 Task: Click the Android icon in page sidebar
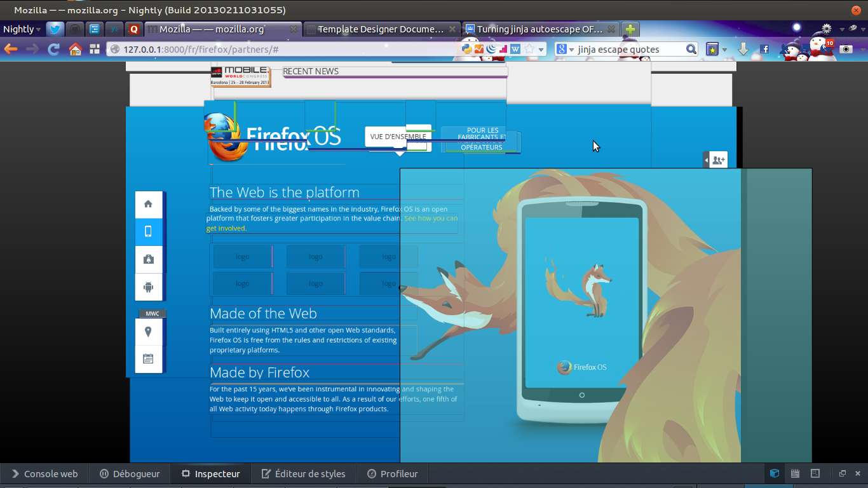point(148,287)
